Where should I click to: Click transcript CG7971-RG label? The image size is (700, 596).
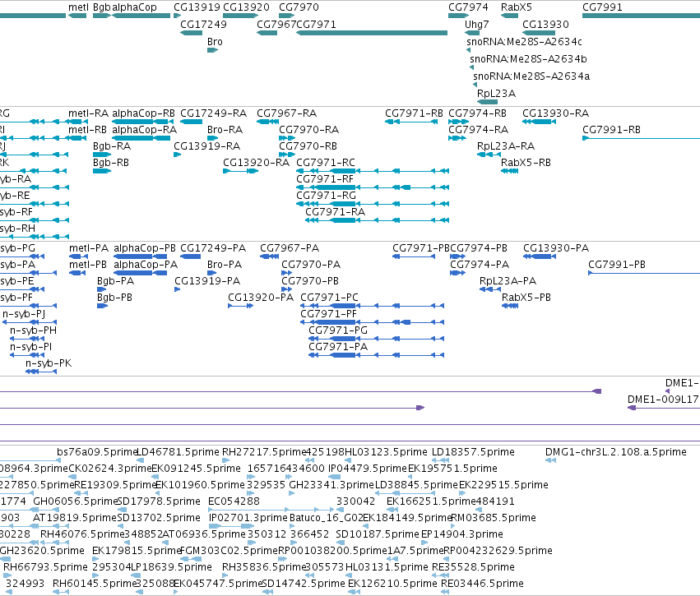(x=326, y=196)
